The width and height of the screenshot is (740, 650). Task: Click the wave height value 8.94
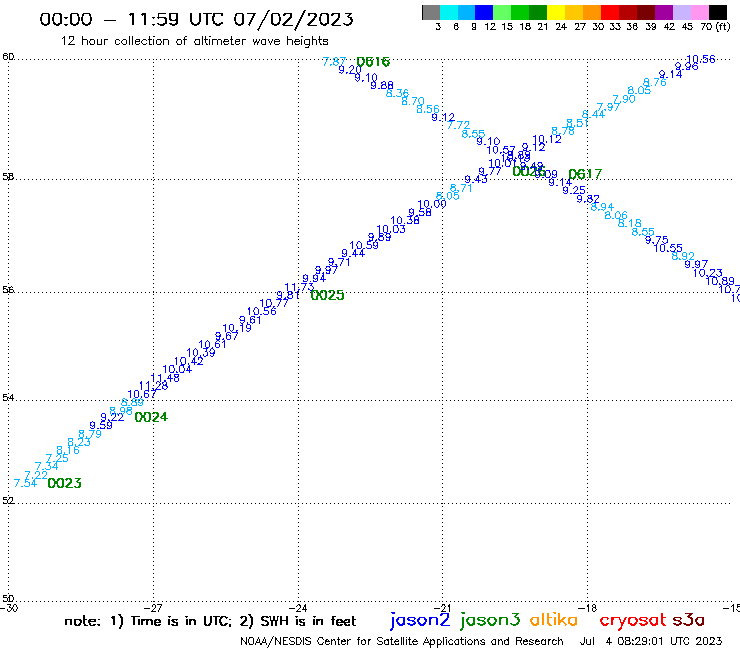(x=602, y=207)
